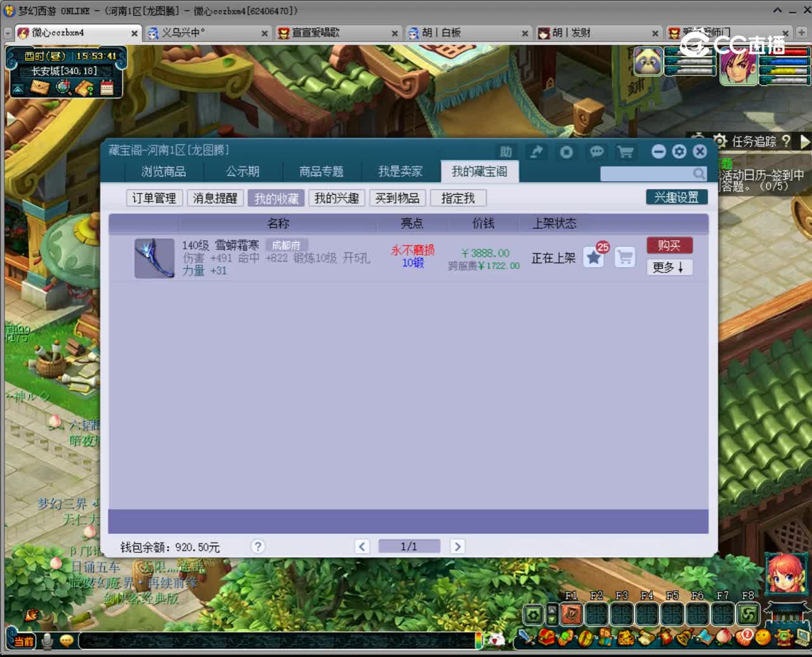812x657 pixels.
Task: Open the sword attack icon in bottom toolbar
Action: click(526, 637)
